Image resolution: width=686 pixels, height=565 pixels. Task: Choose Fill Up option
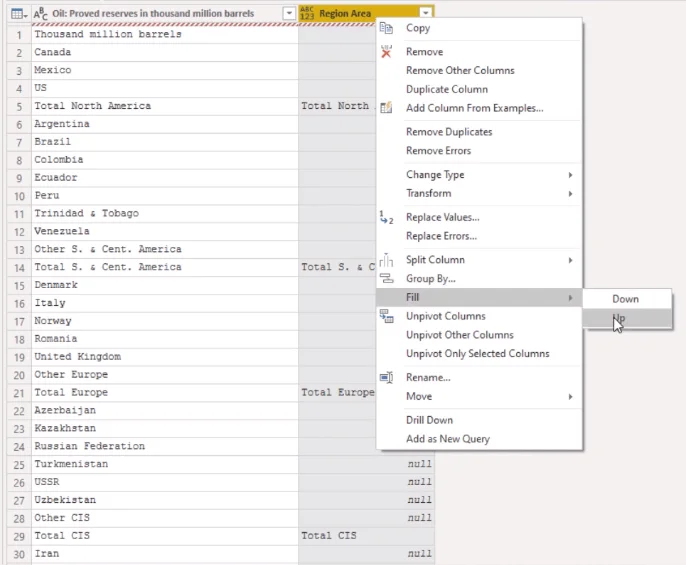627,318
